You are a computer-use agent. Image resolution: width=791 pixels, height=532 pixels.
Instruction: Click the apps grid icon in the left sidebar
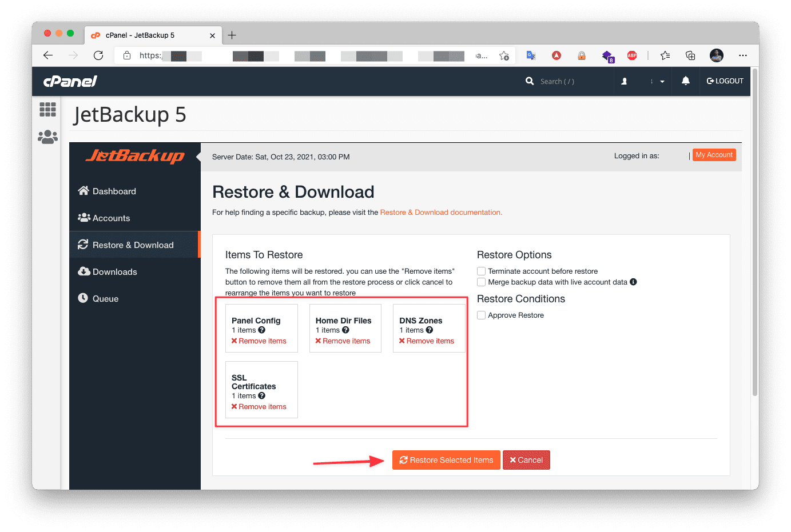pyautogui.click(x=47, y=109)
